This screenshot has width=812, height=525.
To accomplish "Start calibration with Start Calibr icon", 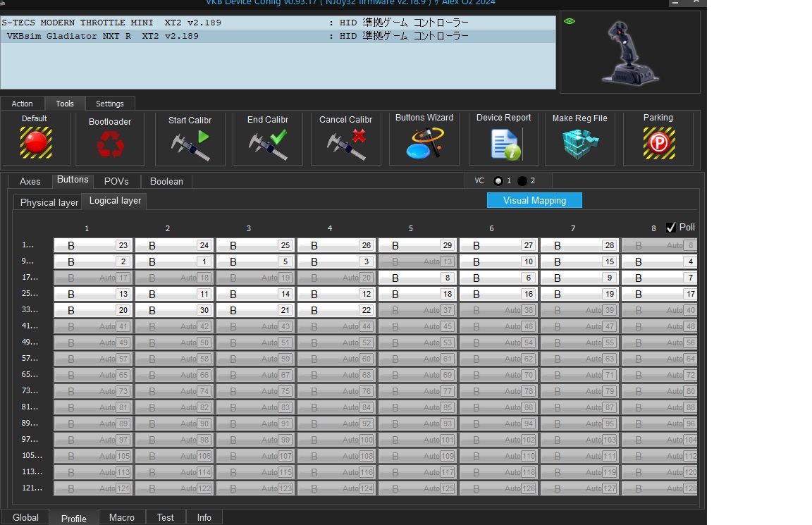I will tap(190, 145).
